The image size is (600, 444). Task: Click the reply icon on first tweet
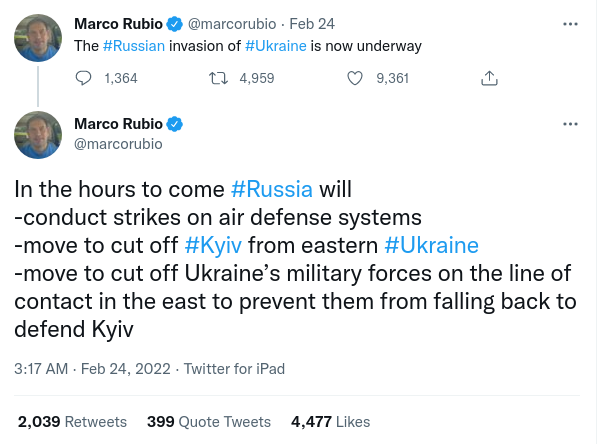click(84, 78)
